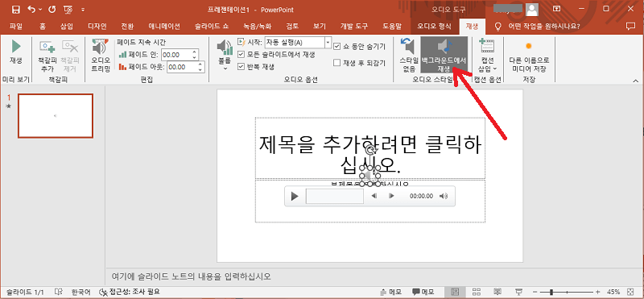Open the 전환 tab

pyautogui.click(x=127, y=27)
